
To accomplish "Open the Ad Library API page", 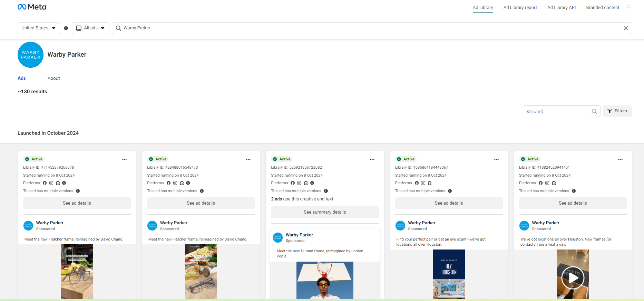I will (562, 8).
